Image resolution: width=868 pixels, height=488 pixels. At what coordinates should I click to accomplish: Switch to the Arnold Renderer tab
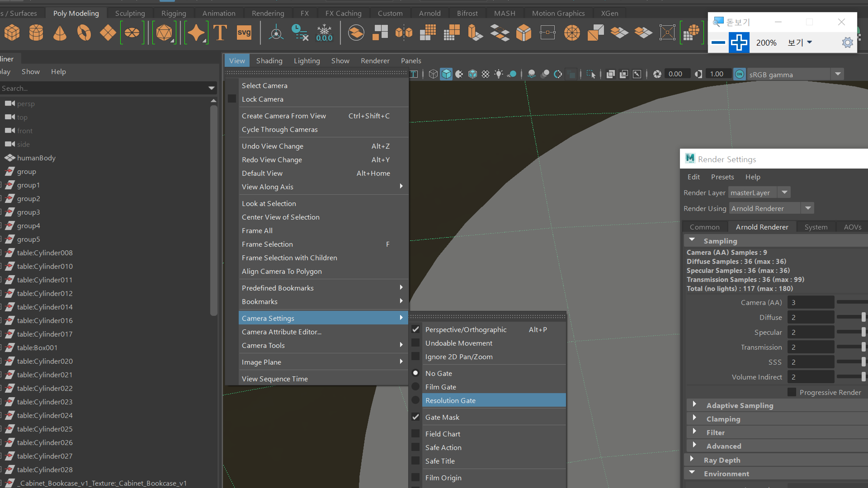tap(762, 227)
